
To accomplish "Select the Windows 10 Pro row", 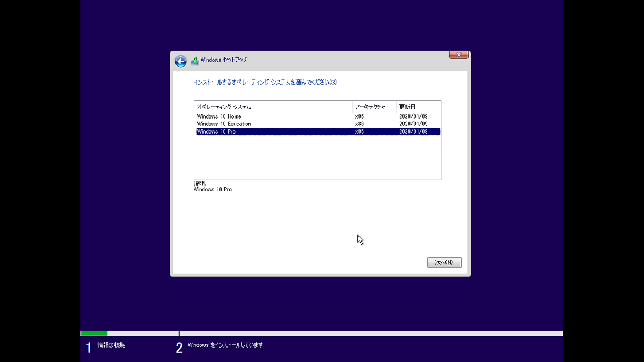I will pyautogui.click(x=318, y=131).
